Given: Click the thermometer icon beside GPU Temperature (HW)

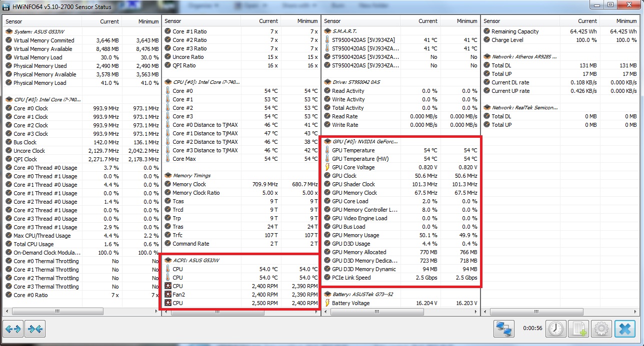Looking at the screenshot, I should point(328,159).
